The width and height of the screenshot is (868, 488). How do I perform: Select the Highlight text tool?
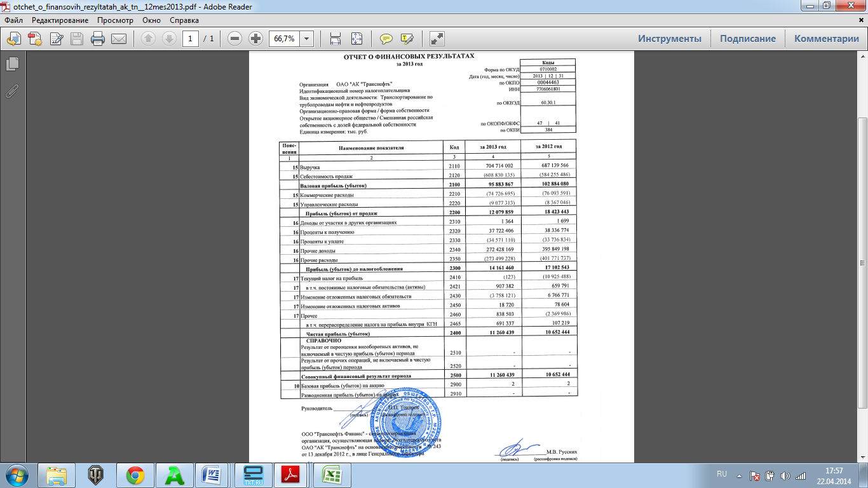point(407,39)
